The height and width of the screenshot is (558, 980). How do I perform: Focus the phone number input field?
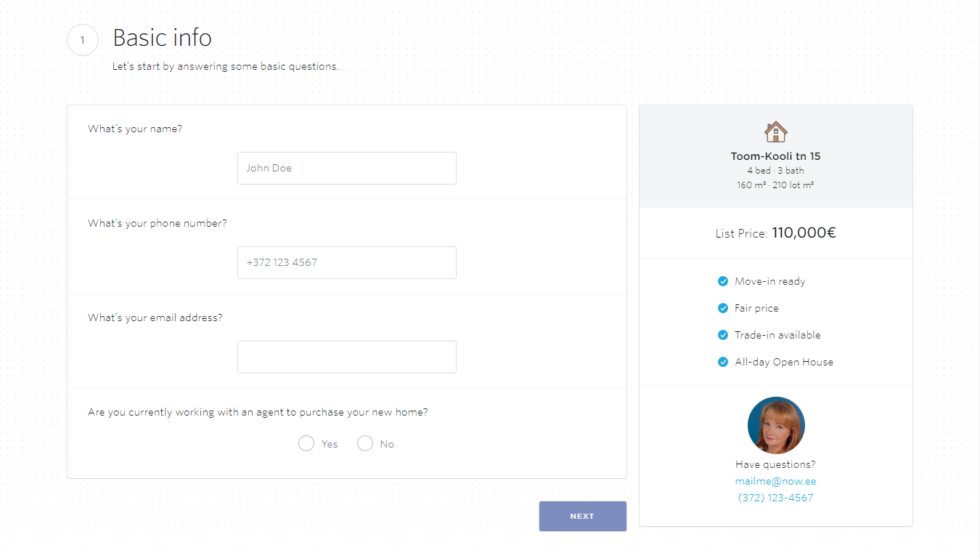[x=347, y=262]
